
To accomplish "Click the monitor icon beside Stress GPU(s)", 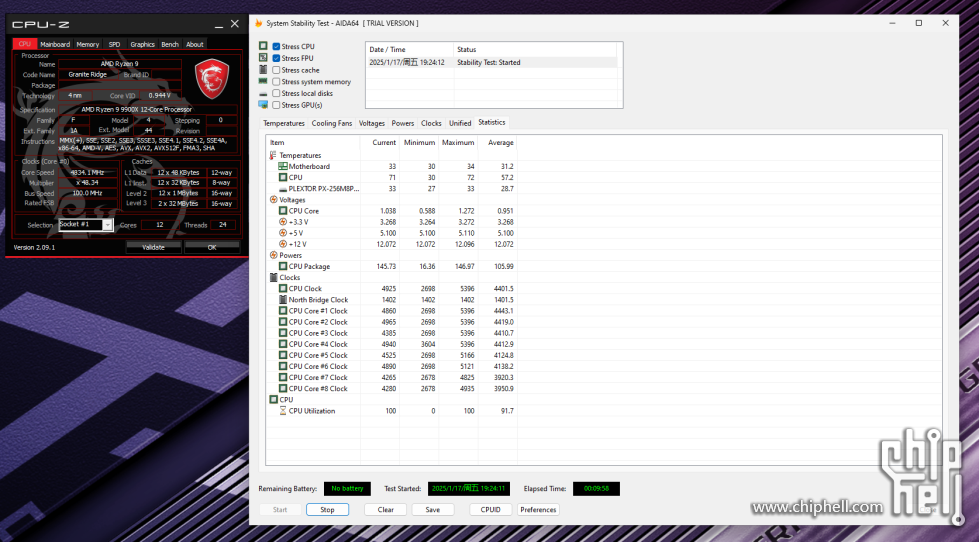I will click(x=263, y=104).
